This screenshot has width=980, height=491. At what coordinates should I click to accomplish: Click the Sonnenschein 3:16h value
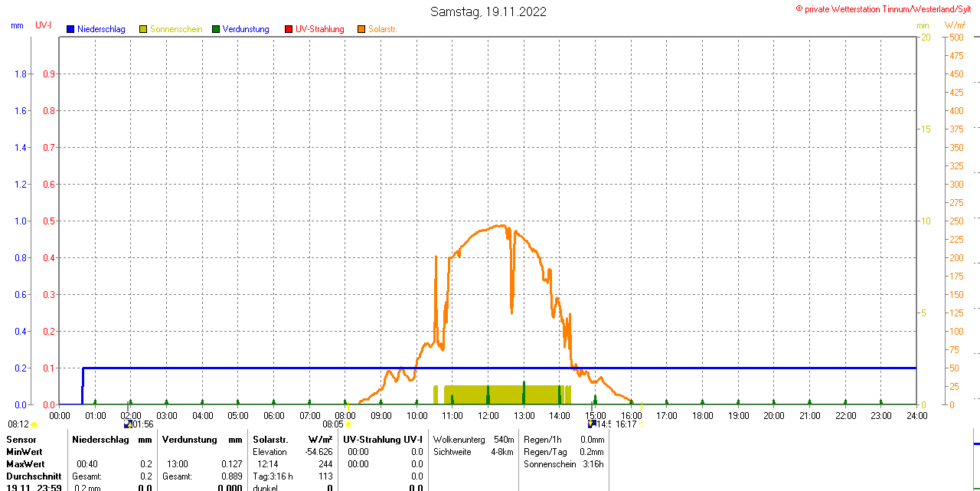point(592,464)
